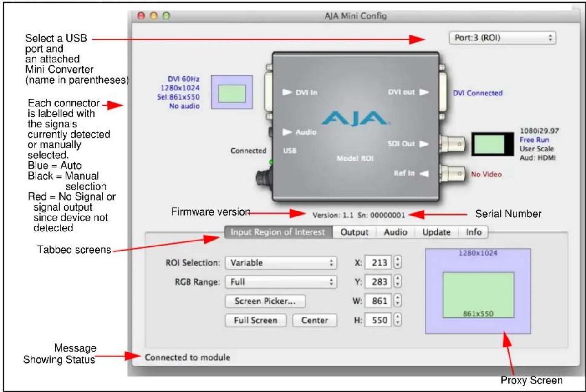Show the Info tab
The width and height of the screenshot is (586, 392).
(x=474, y=232)
